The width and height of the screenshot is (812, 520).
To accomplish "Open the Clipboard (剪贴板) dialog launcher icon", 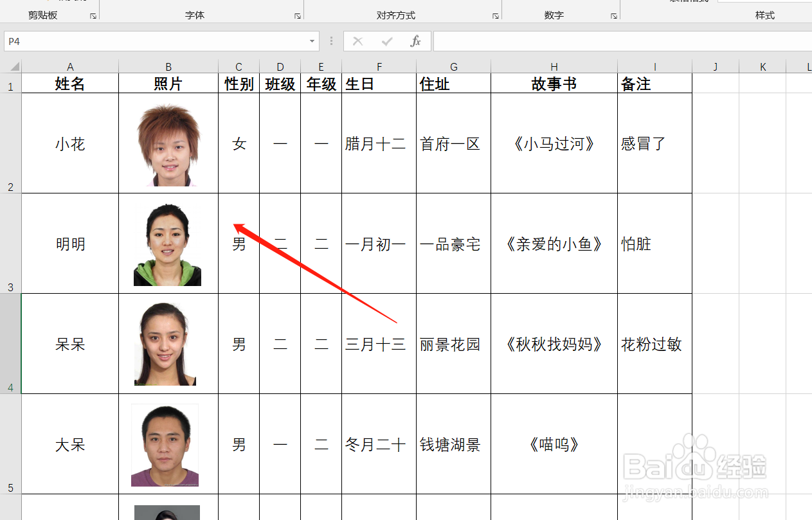I will 93,15.
